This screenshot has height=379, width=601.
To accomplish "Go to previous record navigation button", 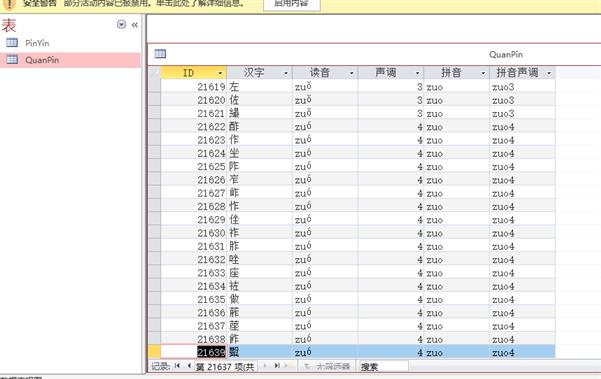I will pyautogui.click(x=189, y=366).
